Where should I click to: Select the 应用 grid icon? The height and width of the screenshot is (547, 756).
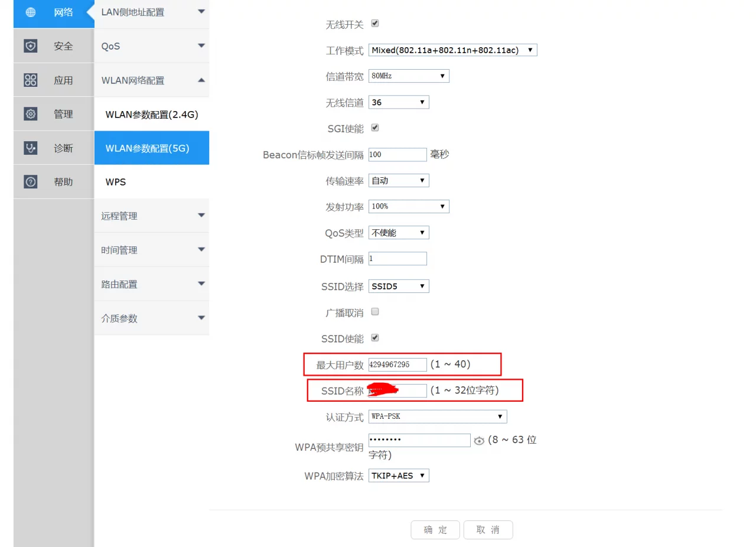[x=30, y=80]
